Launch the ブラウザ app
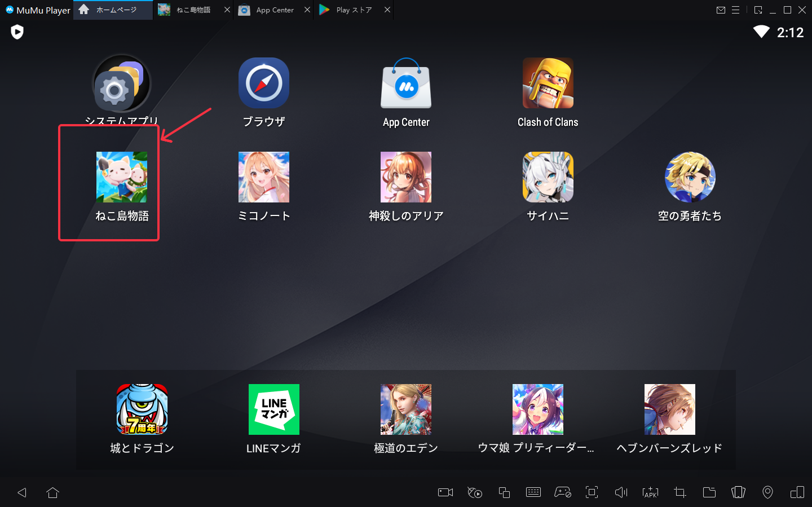The image size is (812, 507). pyautogui.click(x=264, y=83)
